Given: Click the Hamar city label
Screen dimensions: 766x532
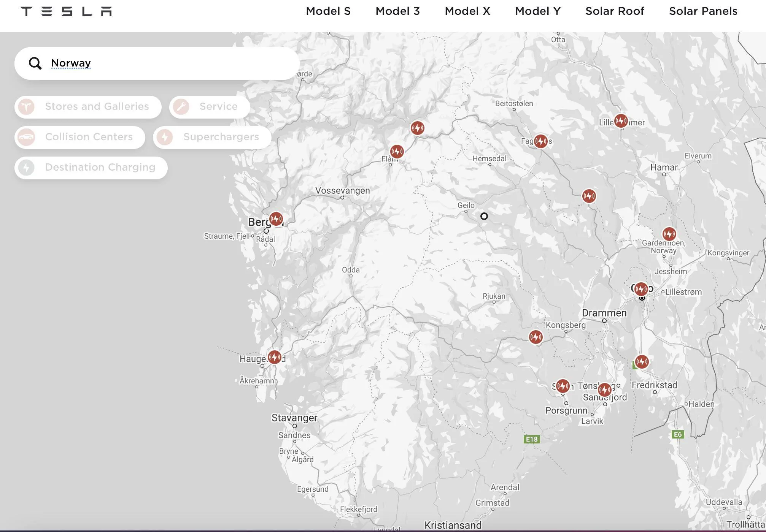Looking at the screenshot, I should pos(664,168).
